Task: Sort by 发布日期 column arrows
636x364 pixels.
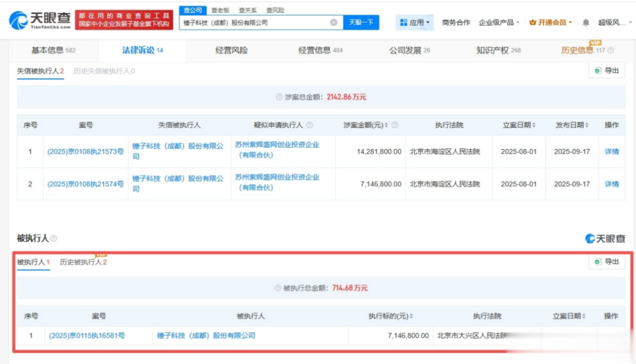Action: (587, 125)
